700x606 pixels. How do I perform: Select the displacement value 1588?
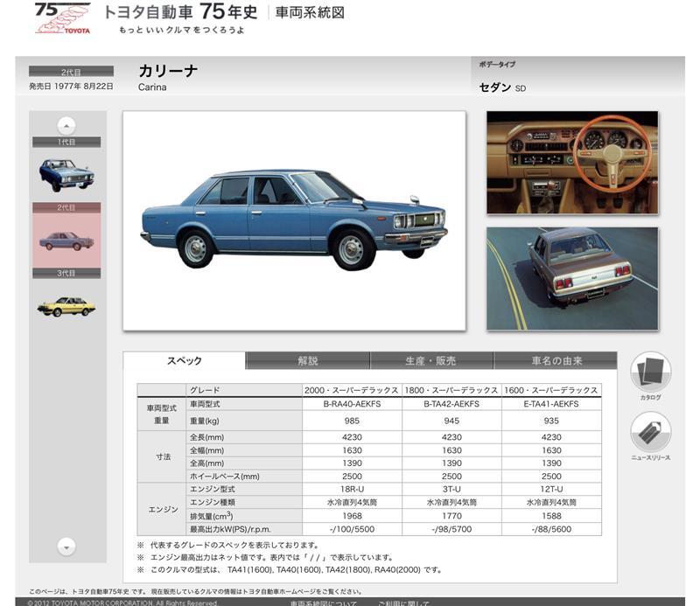[x=551, y=516]
